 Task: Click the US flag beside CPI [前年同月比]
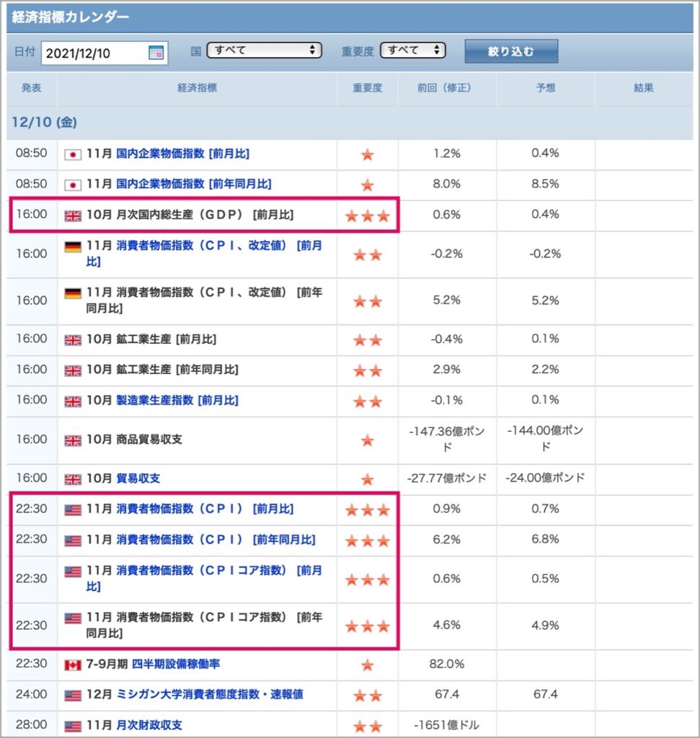point(73,541)
